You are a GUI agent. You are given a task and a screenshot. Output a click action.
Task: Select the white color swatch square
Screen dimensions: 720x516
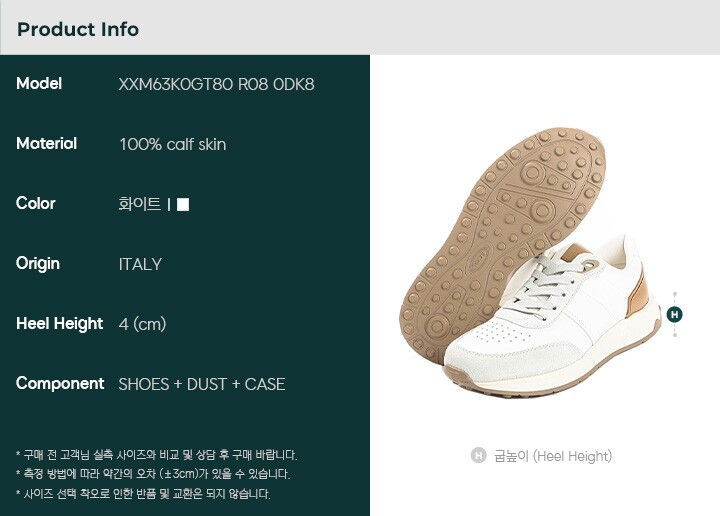point(183,204)
